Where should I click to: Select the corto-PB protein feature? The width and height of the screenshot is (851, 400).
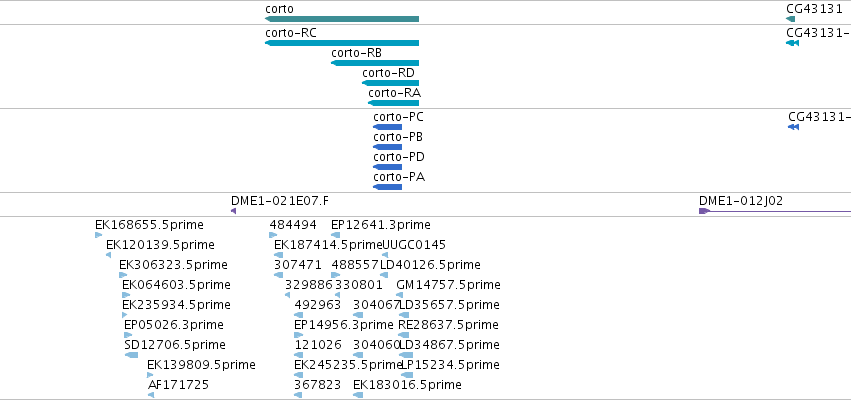pyautogui.click(x=388, y=147)
